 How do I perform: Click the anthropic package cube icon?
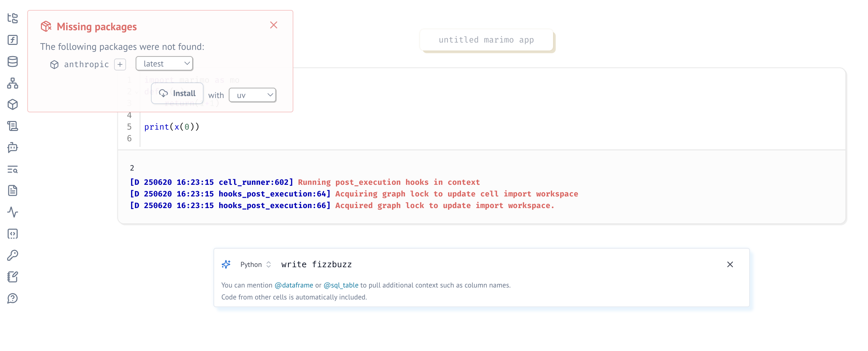[x=54, y=64]
